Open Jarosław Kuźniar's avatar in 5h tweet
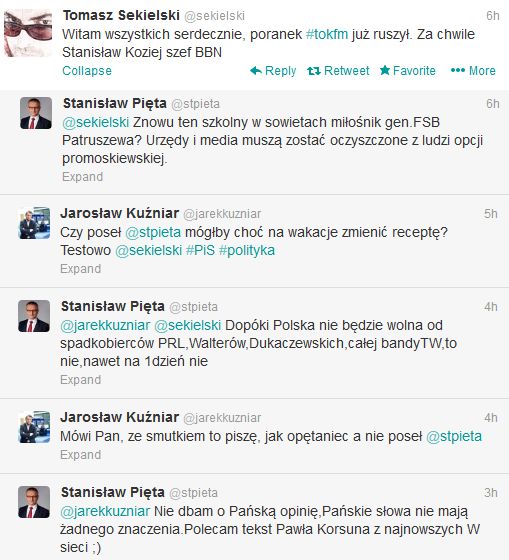Screen dimensions: 509x560 point(34,223)
